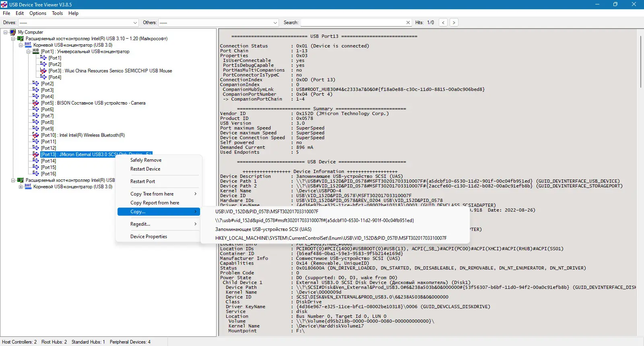Choose Restart Port from the context menu
This screenshot has width=644, height=346.
point(159,181)
